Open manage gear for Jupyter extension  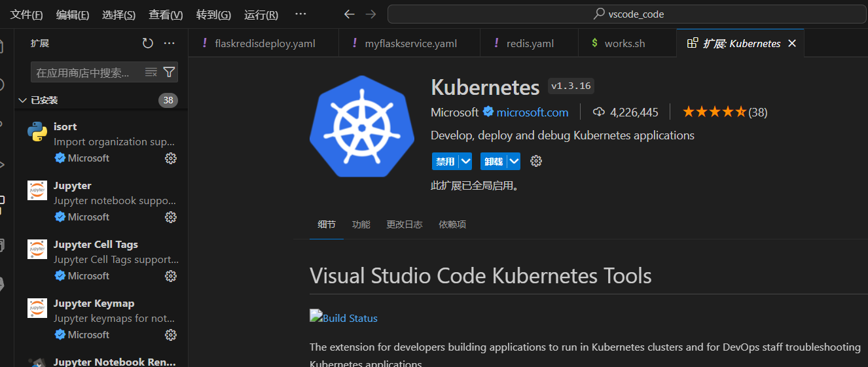tap(171, 217)
